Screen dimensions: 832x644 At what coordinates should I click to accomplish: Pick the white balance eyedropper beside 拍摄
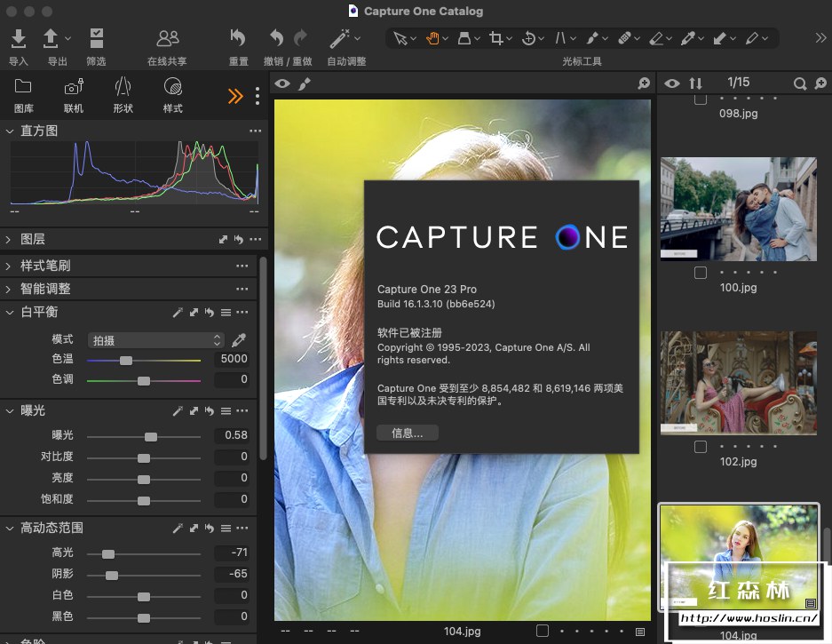pyautogui.click(x=239, y=340)
